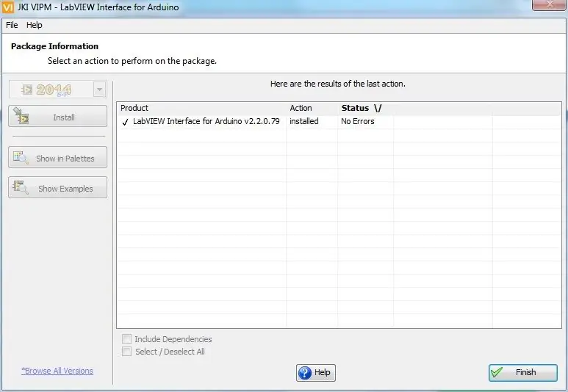
Task: Open the Browse All Versions link
Action: (x=57, y=371)
